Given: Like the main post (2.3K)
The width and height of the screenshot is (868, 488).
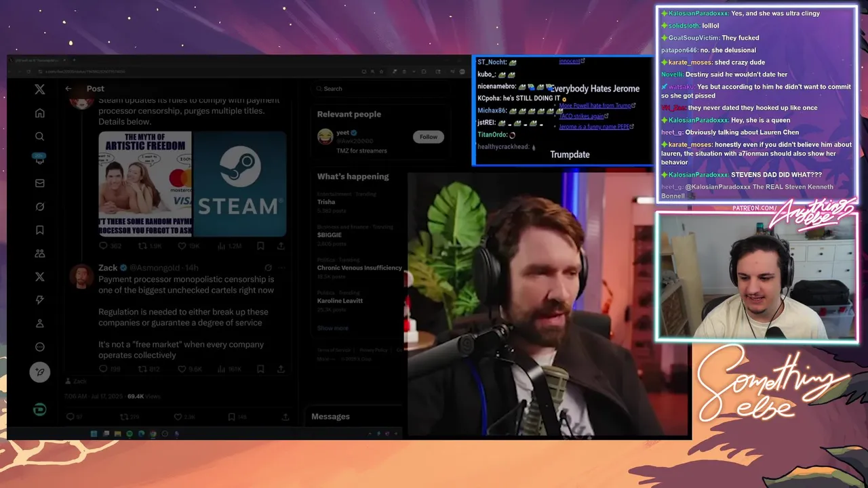Looking at the screenshot, I should point(184,417).
